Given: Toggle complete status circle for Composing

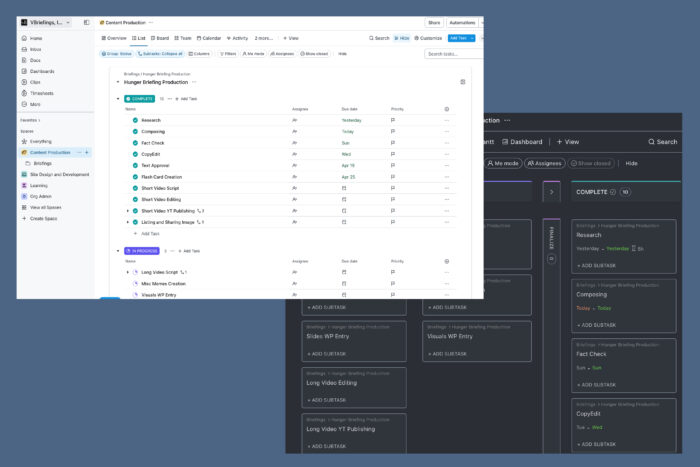Looking at the screenshot, I should click(135, 131).
